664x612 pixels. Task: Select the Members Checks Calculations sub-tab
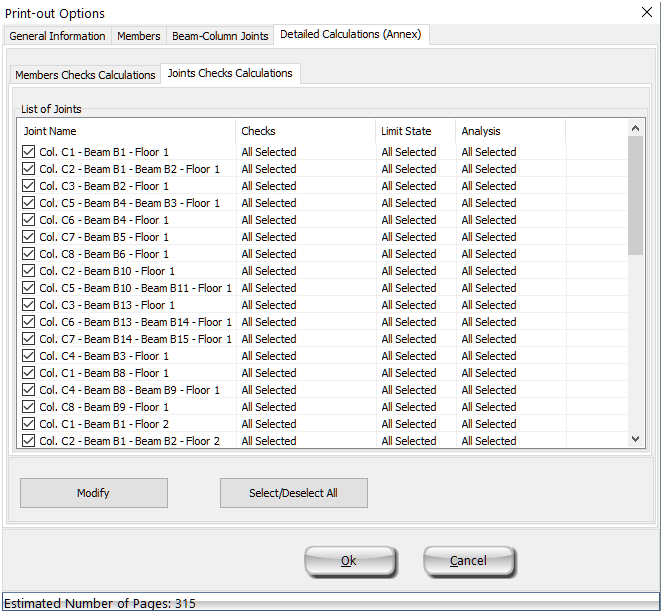click(x=86, y=75)
